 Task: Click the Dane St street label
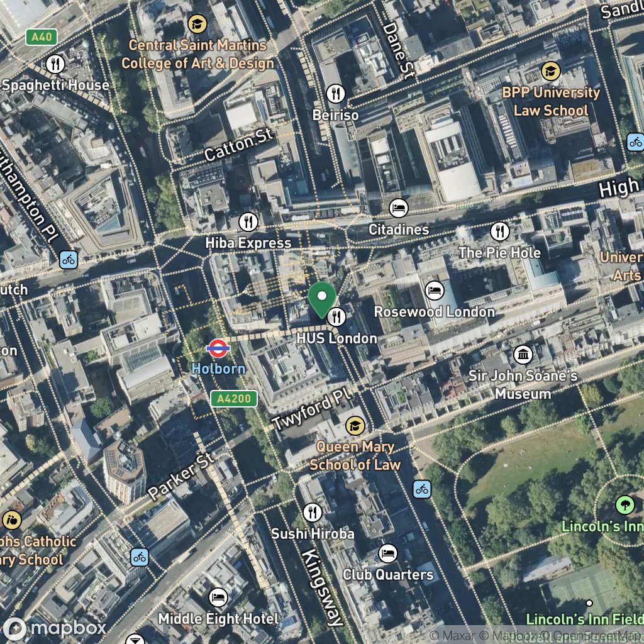[x=398, y=51]
